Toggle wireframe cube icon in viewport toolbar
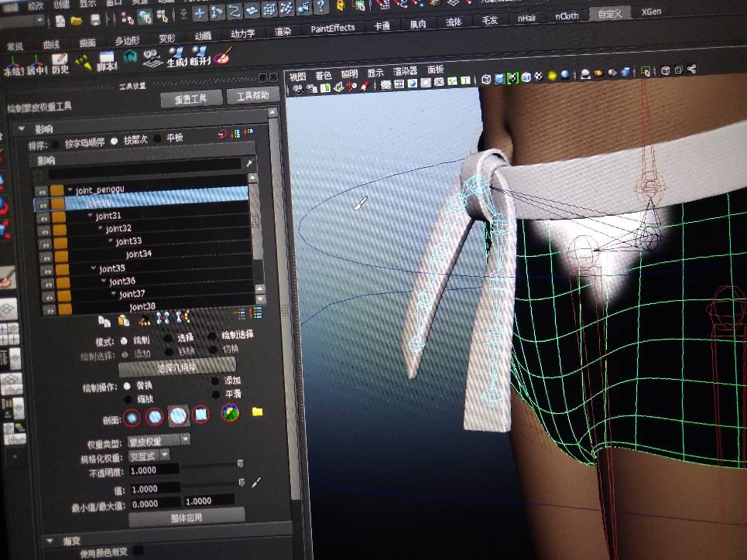 tap(486, 79)
